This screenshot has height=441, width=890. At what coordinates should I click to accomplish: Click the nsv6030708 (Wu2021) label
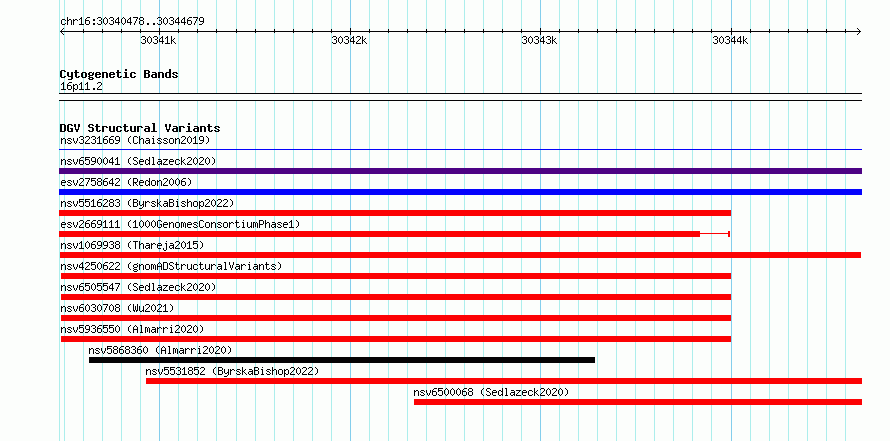coord(117,308)
